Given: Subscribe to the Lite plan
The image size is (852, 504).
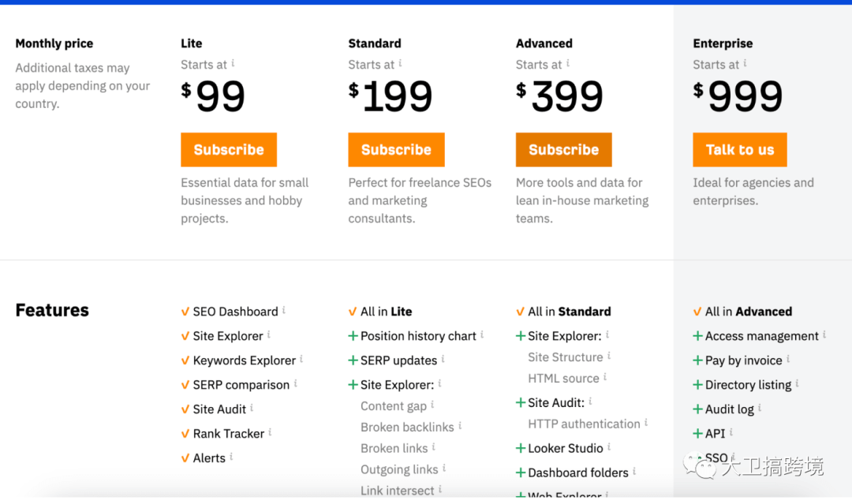Looking at the screenshot, I should click(x=229, y=149).
